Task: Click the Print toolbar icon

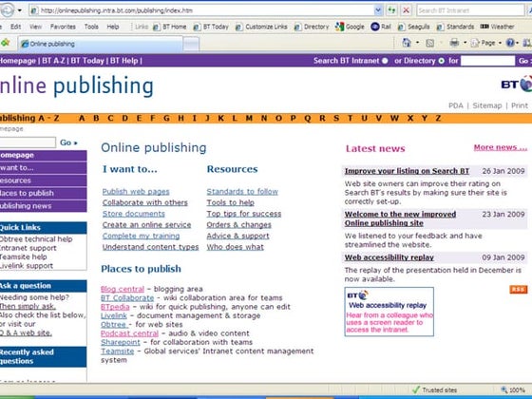Action: 454,43
